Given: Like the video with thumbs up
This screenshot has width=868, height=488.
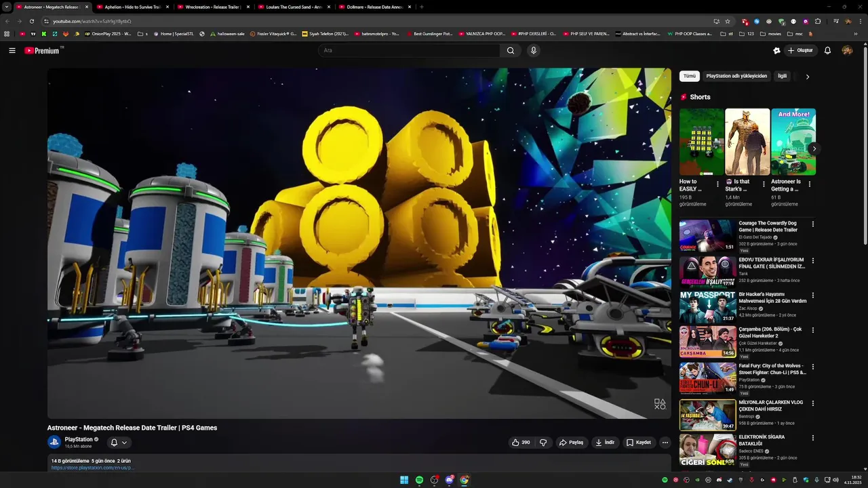Looking at the screenshot, I should point(521,443).
